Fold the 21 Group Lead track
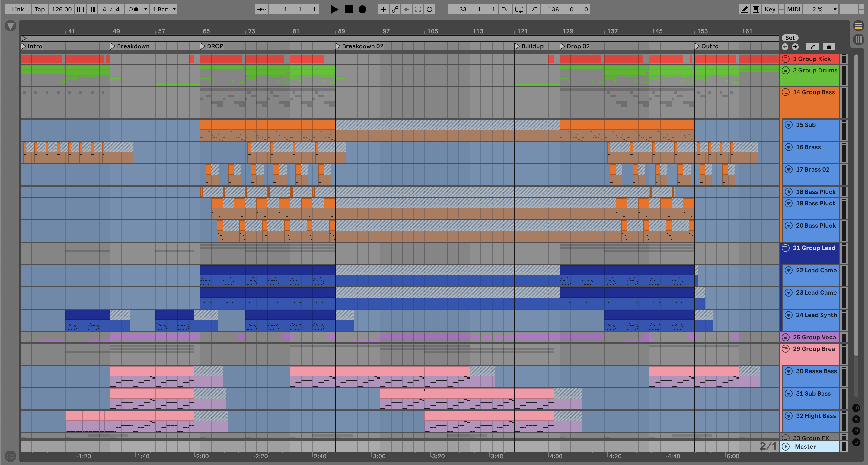Viewport: 868px width, 465px height. pos(785,248)
